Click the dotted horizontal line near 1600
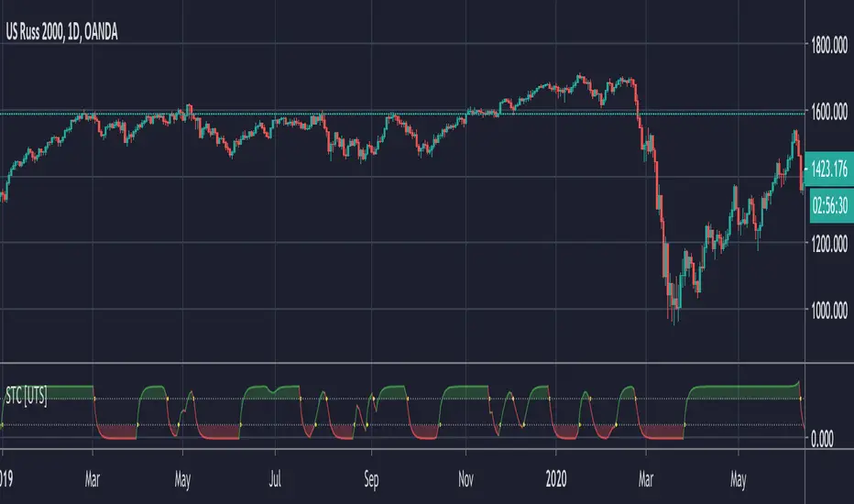Image resolution: width=854 pixels, height=504 pixels. (275, 113)
